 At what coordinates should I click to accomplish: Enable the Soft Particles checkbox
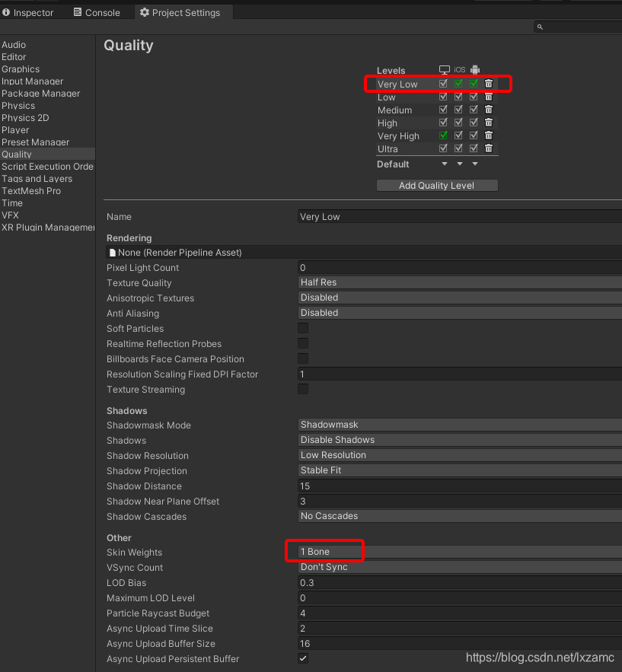tap(302, 328)
